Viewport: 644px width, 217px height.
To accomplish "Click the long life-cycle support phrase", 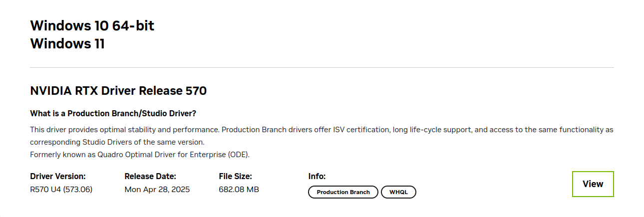I will click(x=431, y=130).
